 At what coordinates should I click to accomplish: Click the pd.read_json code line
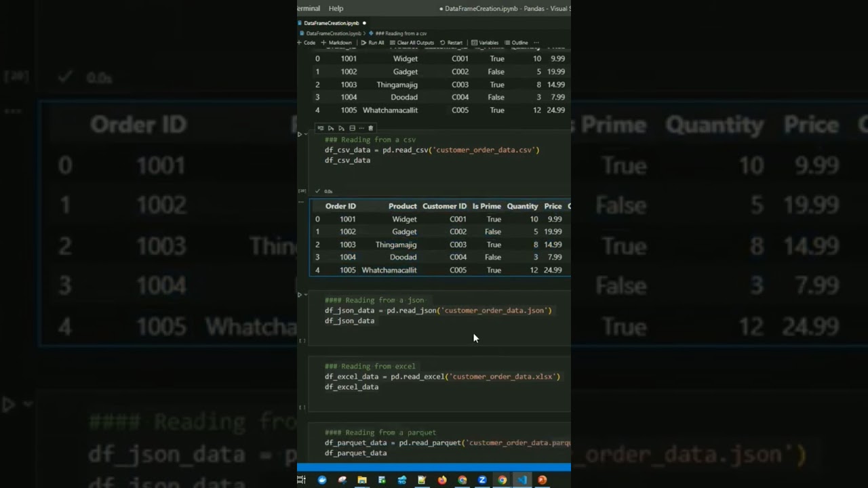pyautogui.click(x=438, y=310)
